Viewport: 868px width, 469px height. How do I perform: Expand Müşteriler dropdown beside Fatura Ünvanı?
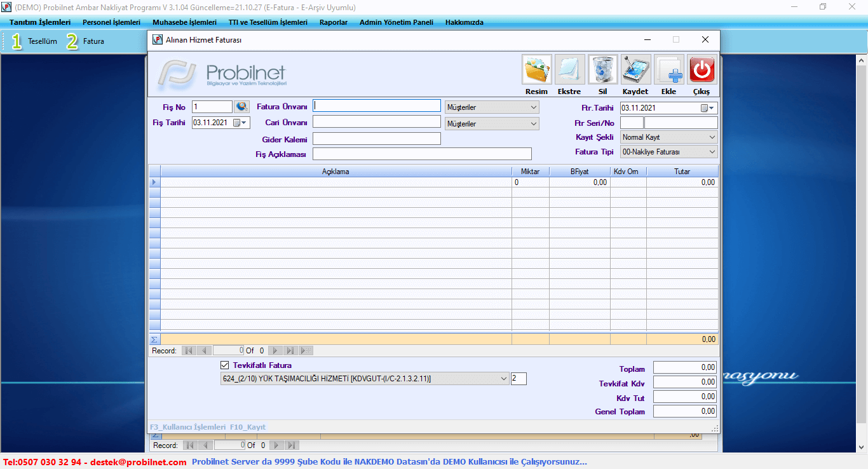pyautogui.click(x=533, y=107)
